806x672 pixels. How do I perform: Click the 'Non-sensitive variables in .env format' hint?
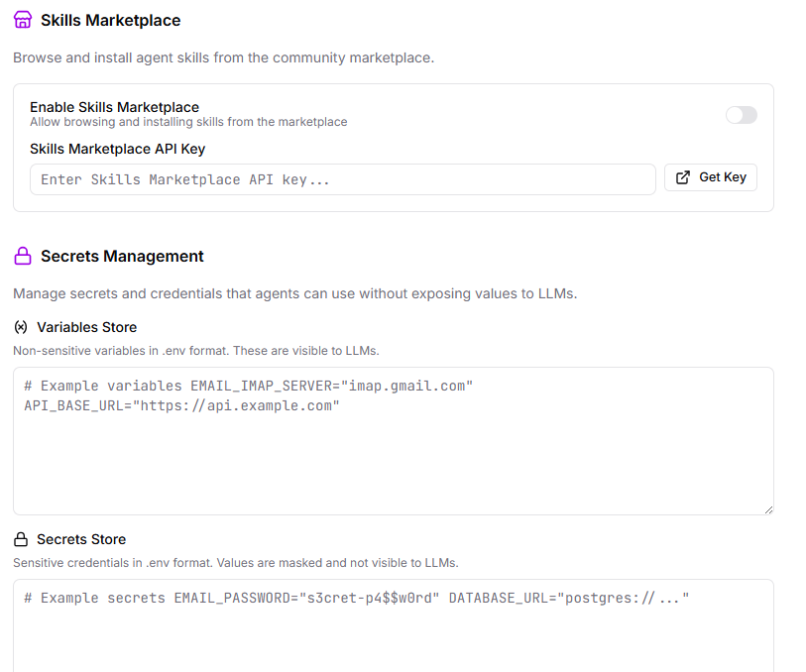(x=196, y=351)
